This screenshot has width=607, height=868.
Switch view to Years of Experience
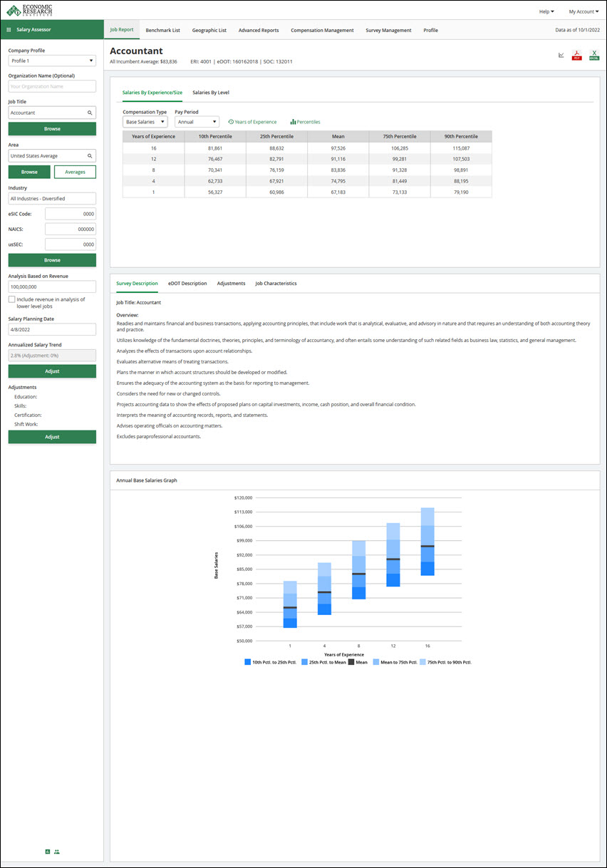(x=252, y=122)
